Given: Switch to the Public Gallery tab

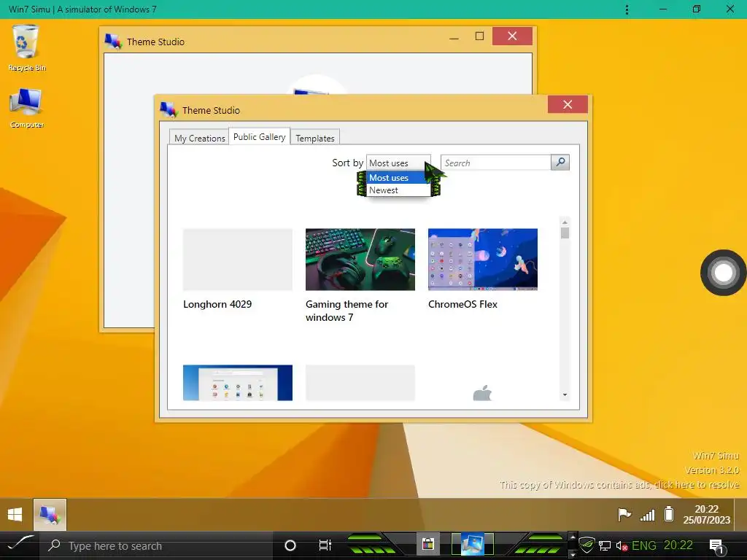Looking at the screenshot, I should click(259, 136).
